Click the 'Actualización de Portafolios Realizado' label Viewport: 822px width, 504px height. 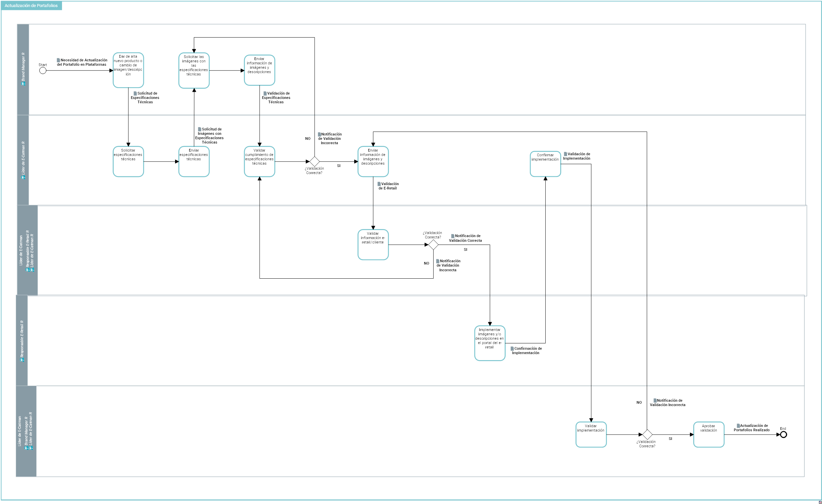click(752, 428)
